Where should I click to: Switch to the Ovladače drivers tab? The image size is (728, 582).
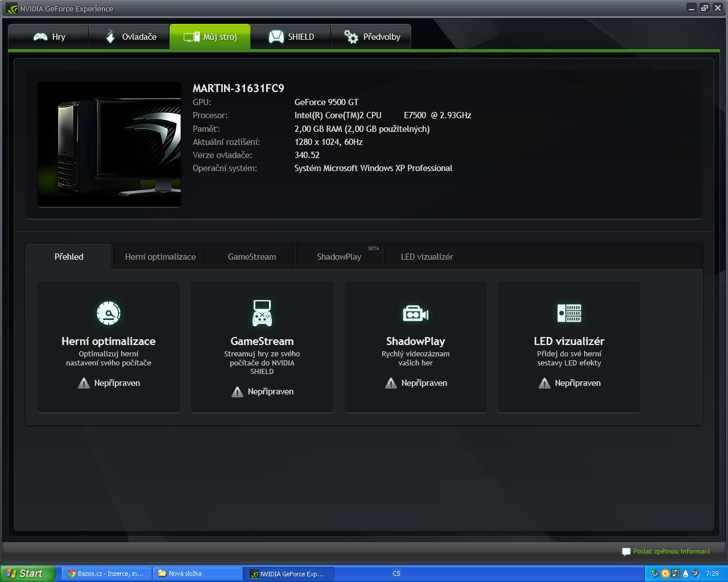[130, 37]
